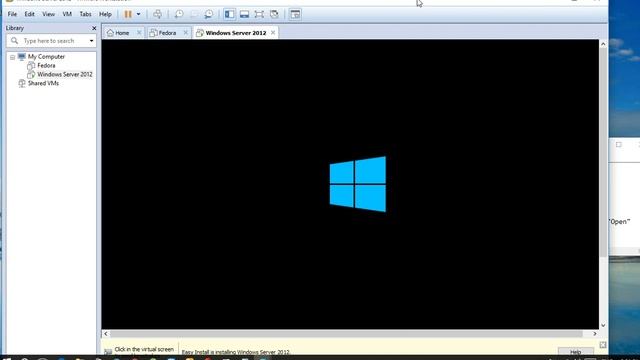Click the console view toolbar icon

click(x=295, y=14)
